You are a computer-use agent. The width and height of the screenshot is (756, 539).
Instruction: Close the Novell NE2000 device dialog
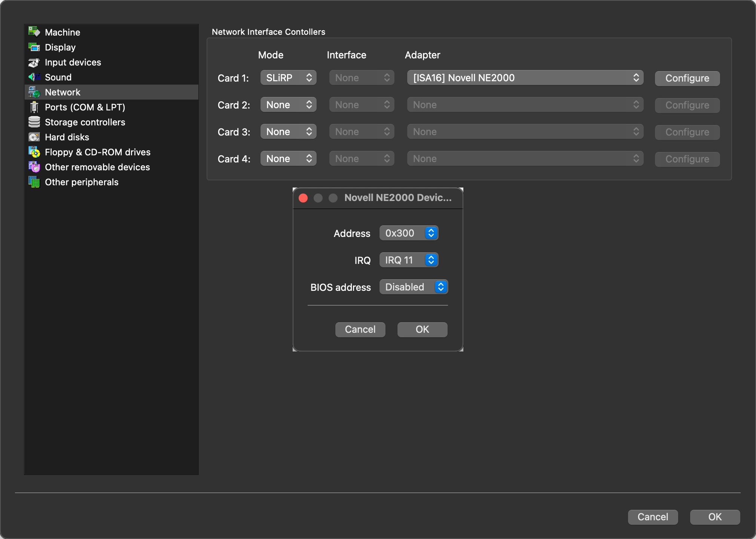click(x=303, y=198)
